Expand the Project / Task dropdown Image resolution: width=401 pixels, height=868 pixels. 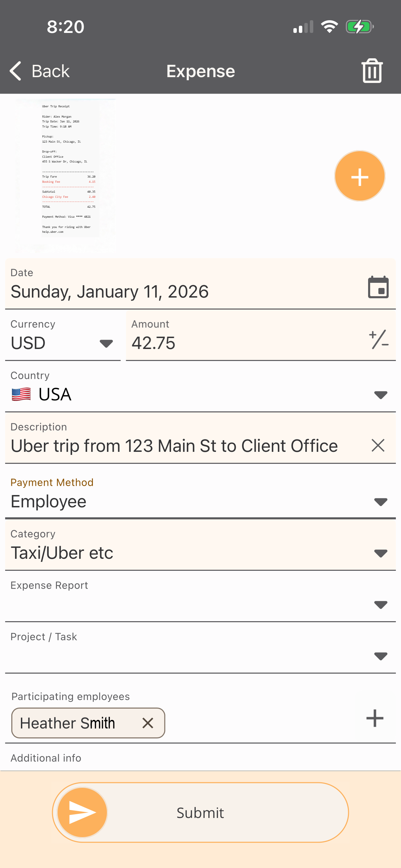tap(200, 655)
